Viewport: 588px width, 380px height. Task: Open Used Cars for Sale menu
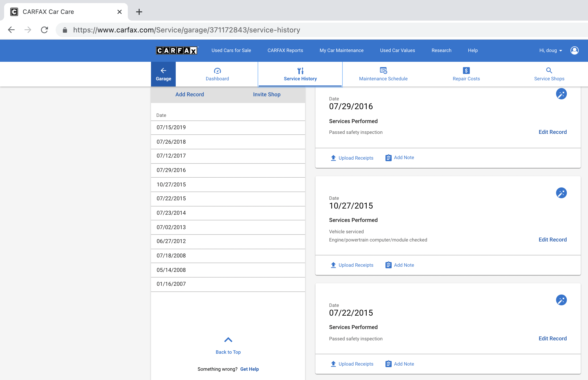pos(231,50)
